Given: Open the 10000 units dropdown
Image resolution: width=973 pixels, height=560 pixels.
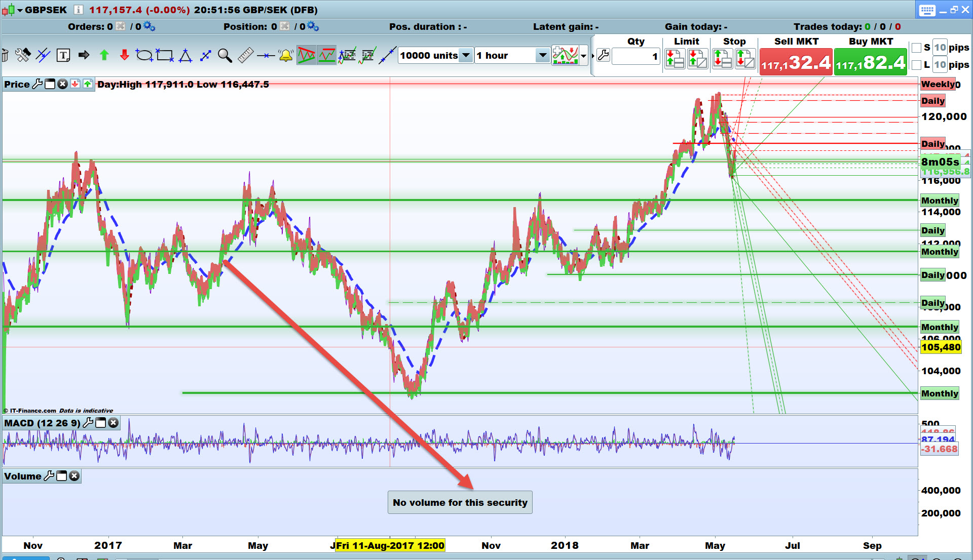Looking at the screenshot, I should (466, 55).
